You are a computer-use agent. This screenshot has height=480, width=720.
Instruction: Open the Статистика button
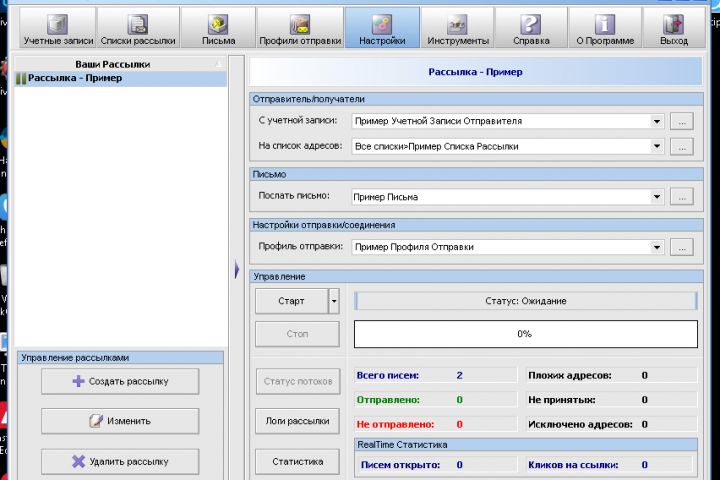point(297,462)
